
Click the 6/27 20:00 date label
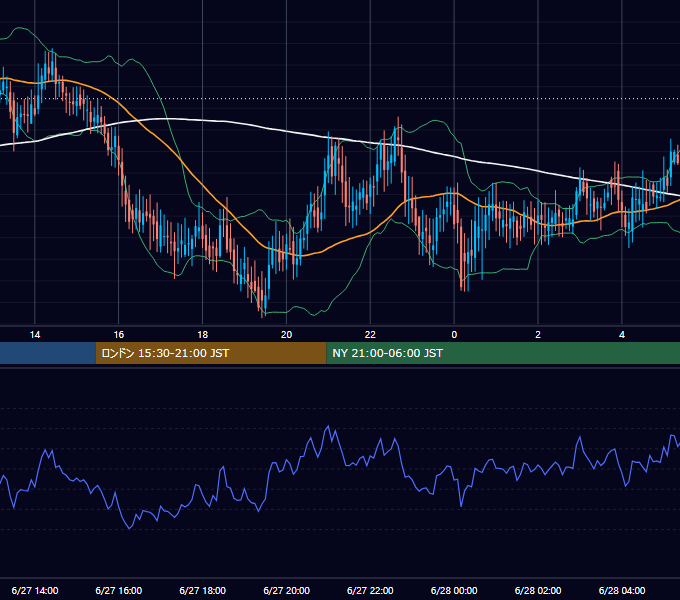pos(286,590)
